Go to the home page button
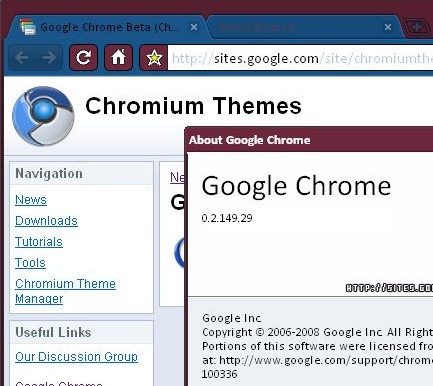Image resolution: width=433 pixels, height=386 pixels. (118, 58)
